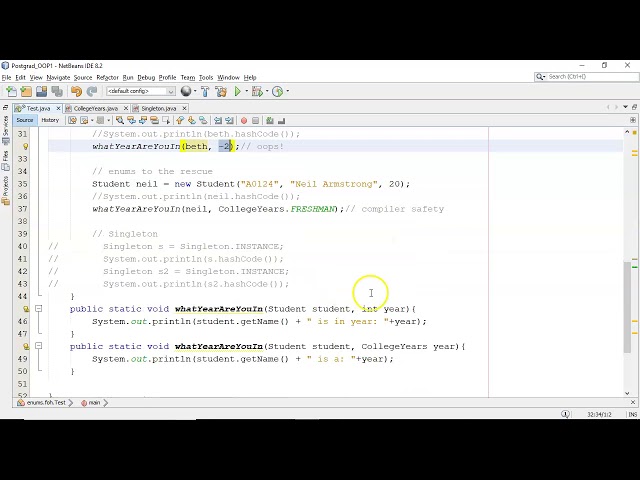
Task: Click the Debug Project toolbar icon
Action: (x=257, y=91)
